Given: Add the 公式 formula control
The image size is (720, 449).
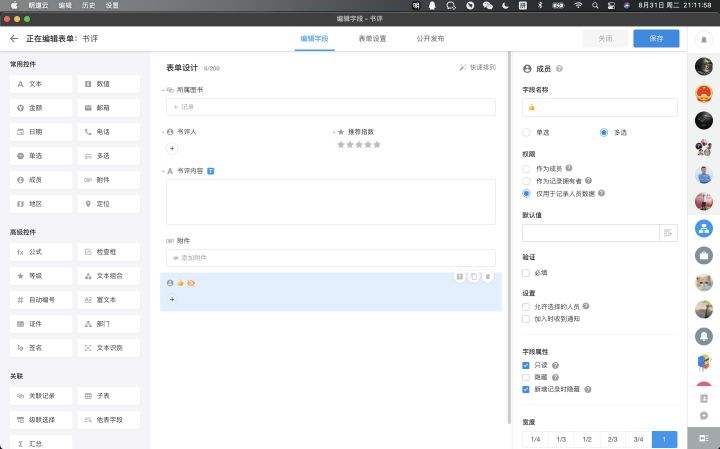Looking at the screenshot, I should tap(41, 252).
